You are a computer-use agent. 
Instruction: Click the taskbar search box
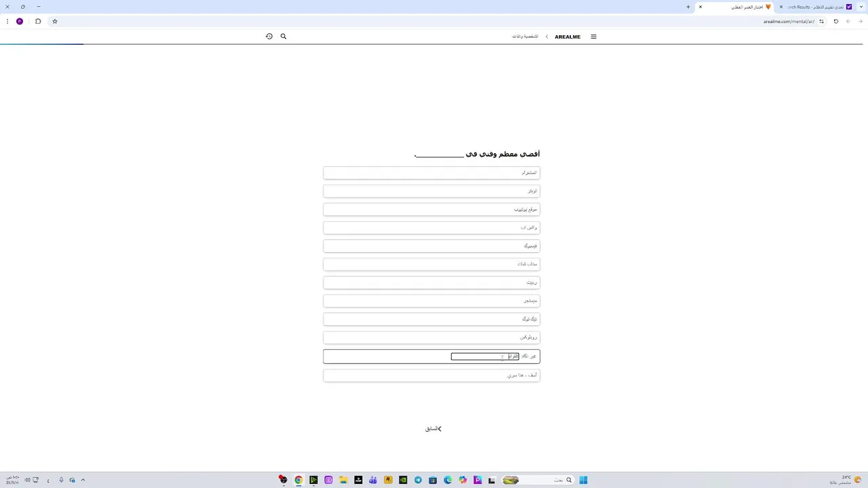[x=537, y=480]
